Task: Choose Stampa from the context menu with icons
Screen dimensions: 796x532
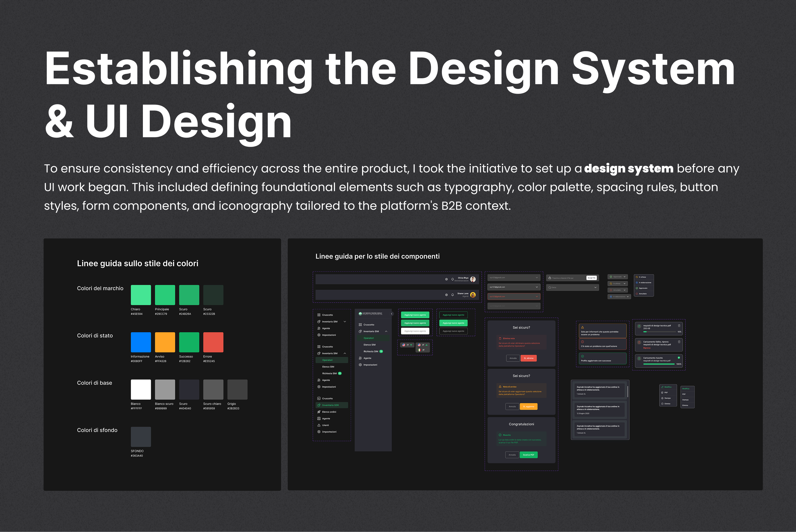Action: pyautogui.click(x=667, y=398)
